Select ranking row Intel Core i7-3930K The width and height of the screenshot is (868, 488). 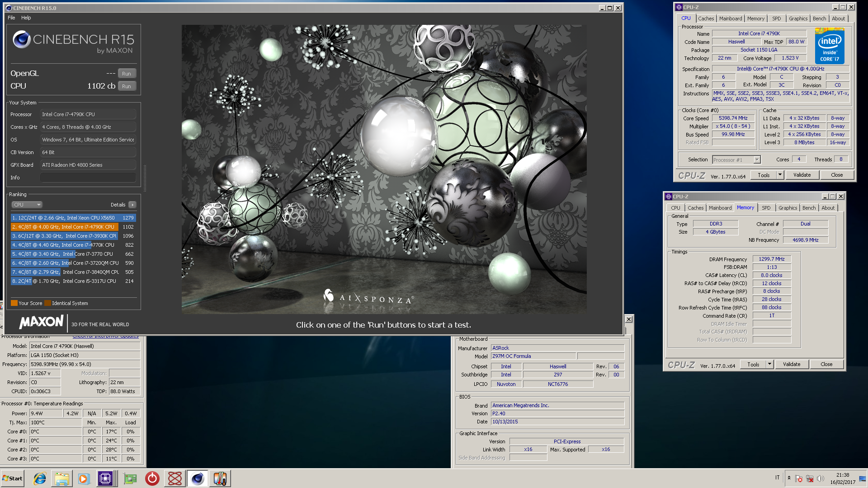click(73, 236)
